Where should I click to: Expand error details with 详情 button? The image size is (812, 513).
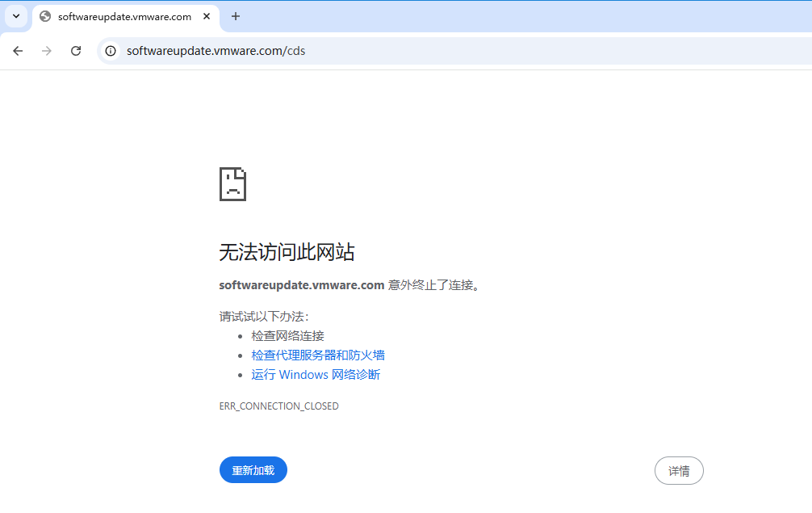[x=679, y=471]
